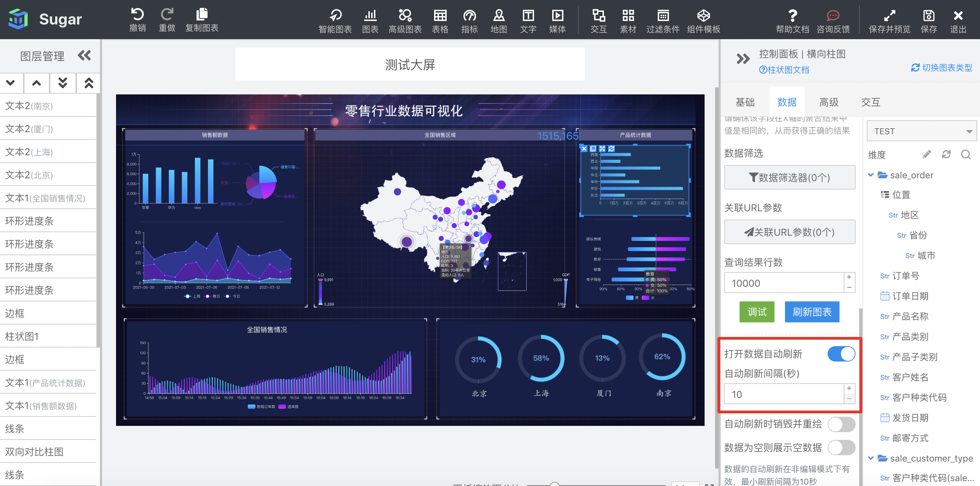Redo with the 重做 icon
Viewport: 980px width, 486px height.
pos(167,20)
